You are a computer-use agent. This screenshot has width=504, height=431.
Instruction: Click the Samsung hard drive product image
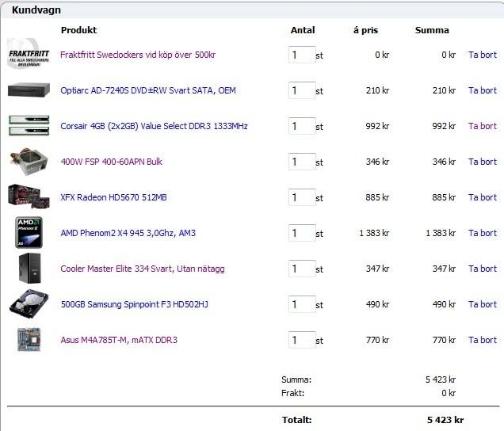[29, 304]
